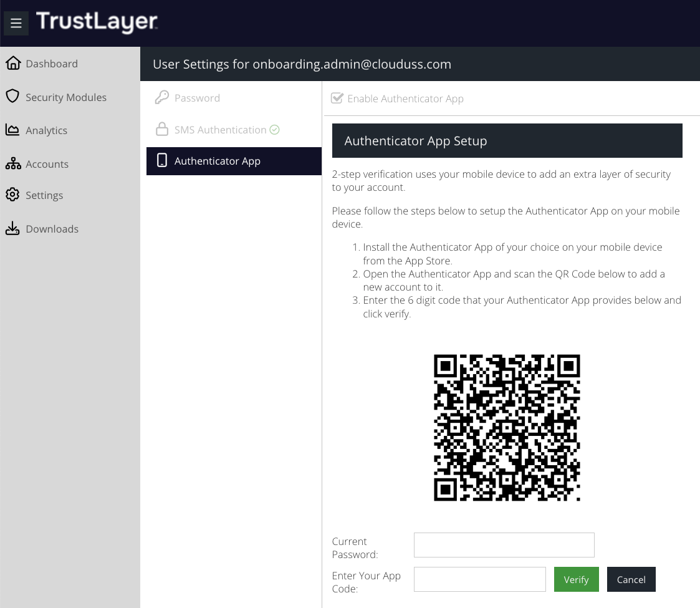Click the Downloads tray icon
The image size is (700, 608).
12,228
